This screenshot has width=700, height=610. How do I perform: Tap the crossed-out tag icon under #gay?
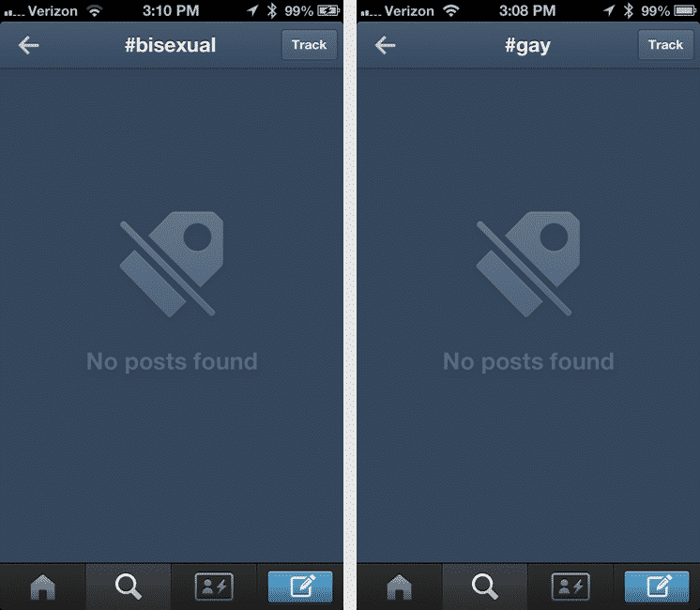click(528, 264)
